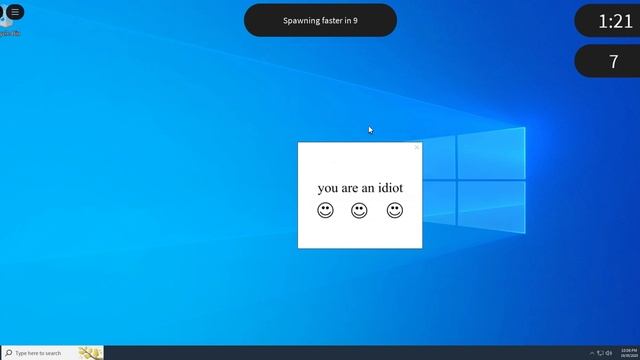Screen dimensions: 640x360
Task: Focus the 'Type here to search' box
Action: (x=53, y=353)
